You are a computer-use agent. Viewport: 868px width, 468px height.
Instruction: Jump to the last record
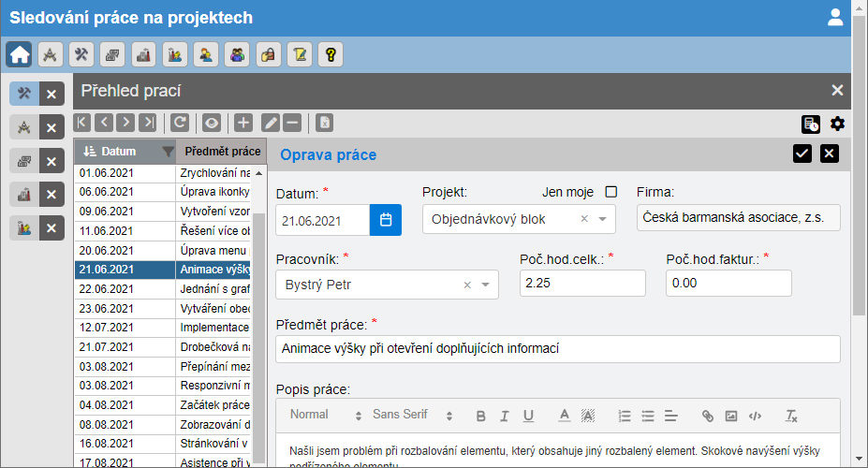(x=148, y=123)
